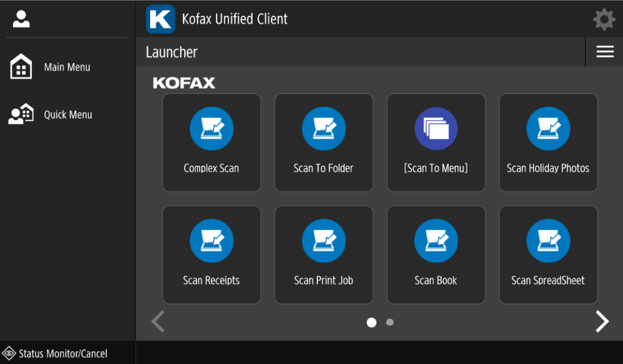Open the Scan SpreadSheet icon
Screen dimensions: 623x364
548,241
